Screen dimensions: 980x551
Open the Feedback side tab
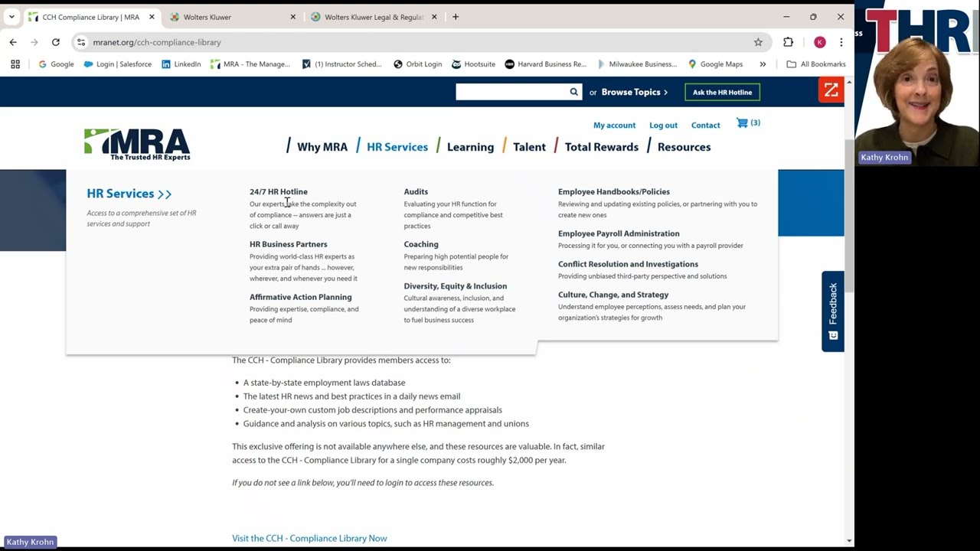tap(833, 311)
